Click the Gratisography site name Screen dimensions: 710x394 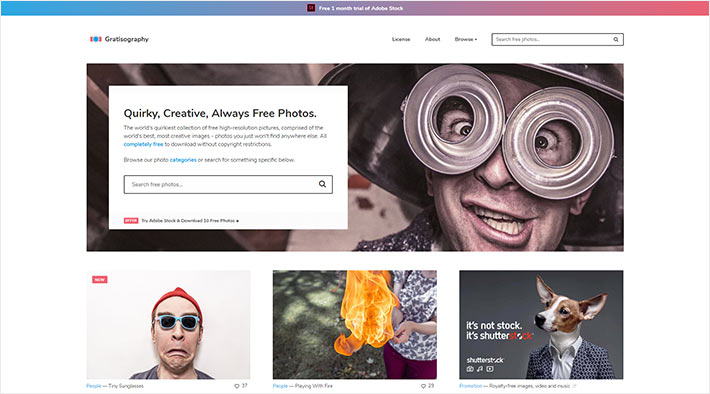(x=127, y=39)
